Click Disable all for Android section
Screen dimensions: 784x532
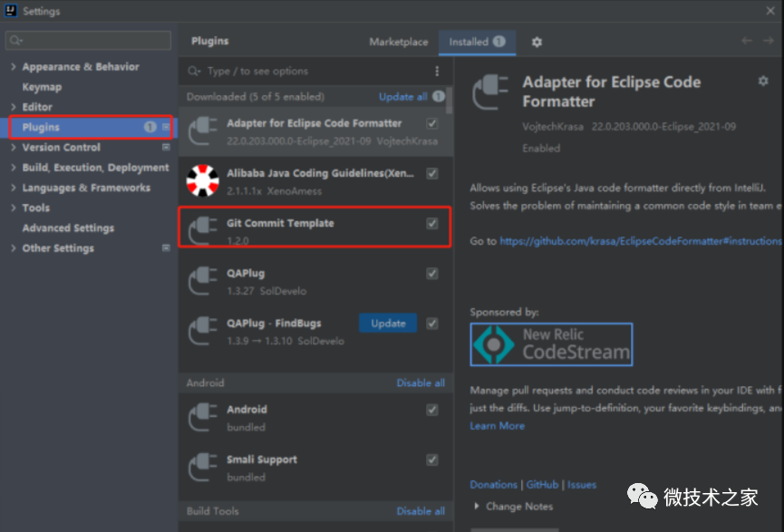pos(421,383)
